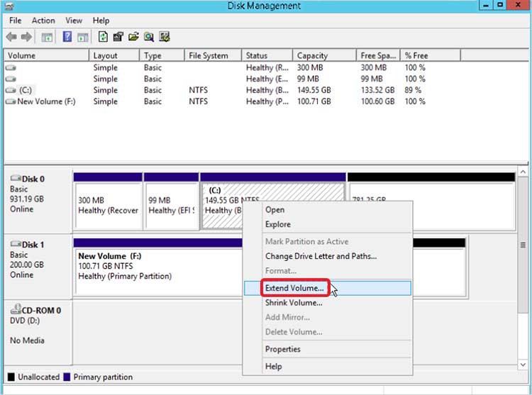The width and height of the screenshot is (532, 395).
Task: Sort by the Capacity column header
Action: (x=325, y=55)
